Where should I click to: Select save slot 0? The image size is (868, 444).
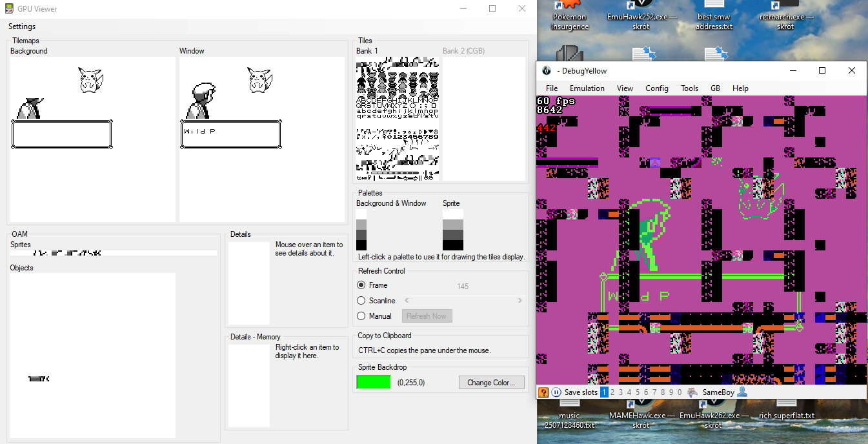click(680, 392)
